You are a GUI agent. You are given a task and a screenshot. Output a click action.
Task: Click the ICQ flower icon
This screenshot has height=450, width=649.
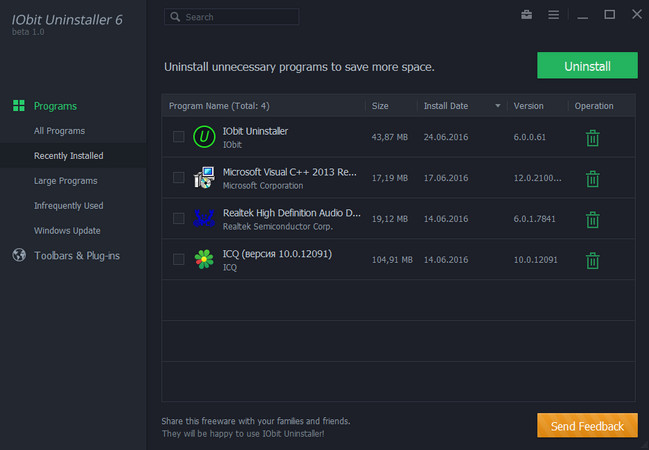point(204,259)
